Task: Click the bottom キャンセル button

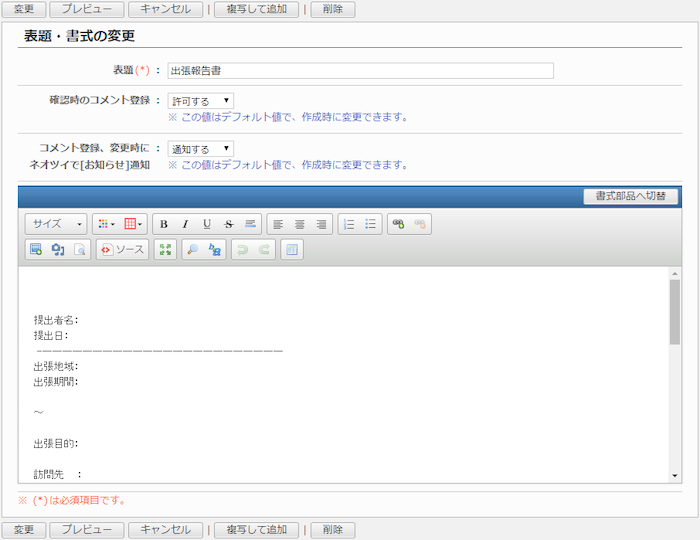Action: point(166,530)
